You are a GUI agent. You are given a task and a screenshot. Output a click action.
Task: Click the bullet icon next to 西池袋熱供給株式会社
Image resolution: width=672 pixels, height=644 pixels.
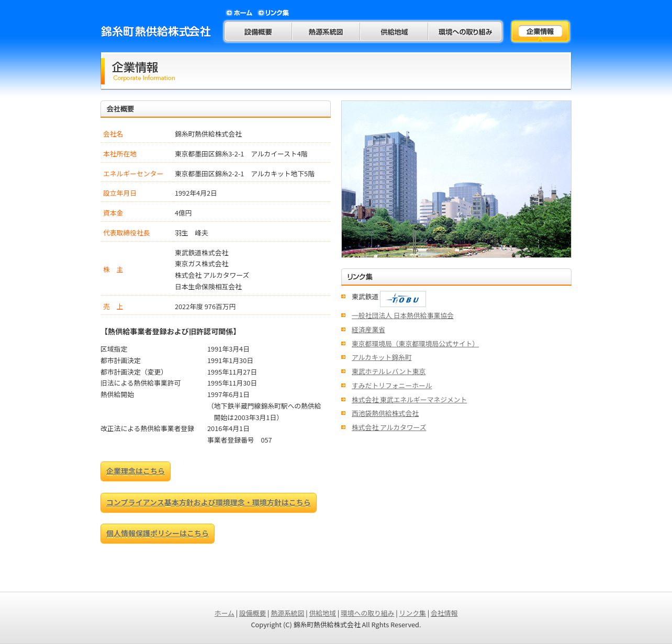click(343, 413)
